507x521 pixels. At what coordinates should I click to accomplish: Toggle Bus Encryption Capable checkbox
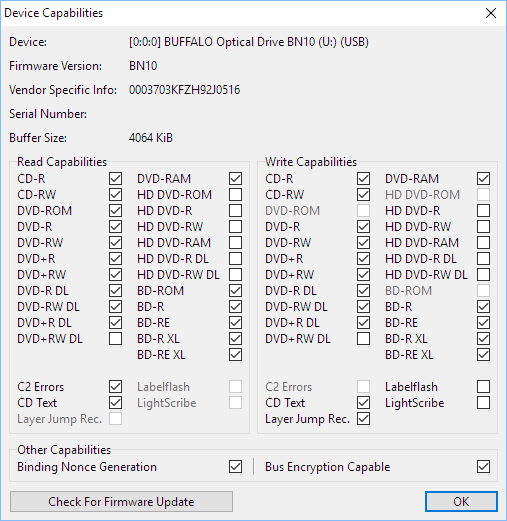click(483, 467)
